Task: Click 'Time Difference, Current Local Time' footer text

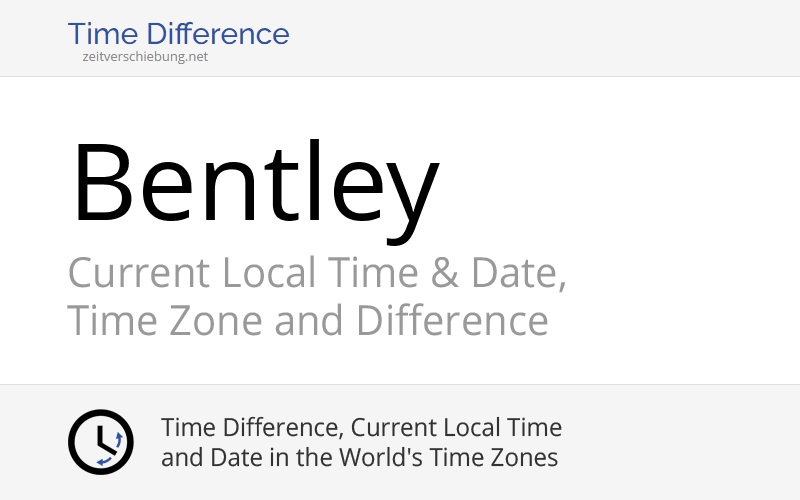Action: click(x=361, y=428)
